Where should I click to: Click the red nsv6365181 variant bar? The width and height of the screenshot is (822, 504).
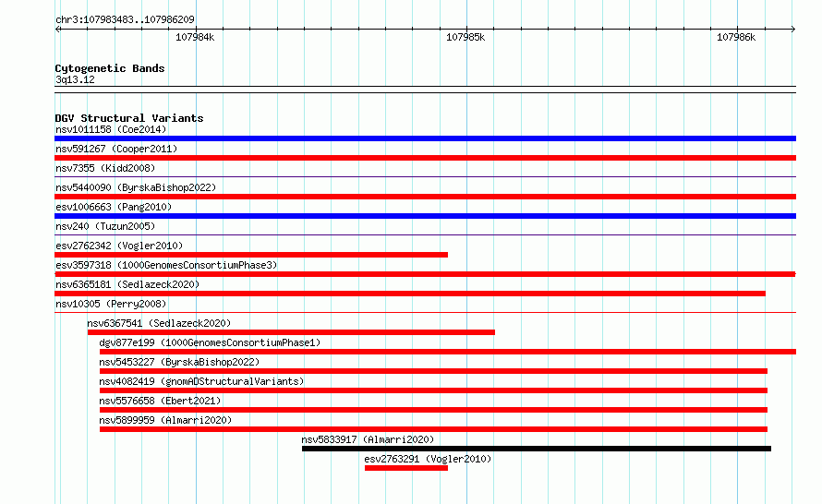[410, 294]
